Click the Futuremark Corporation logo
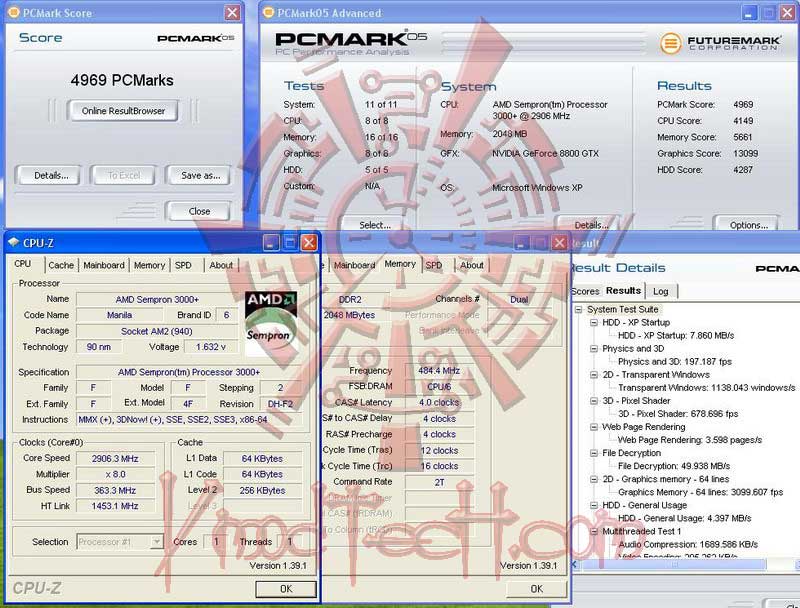The width and height of the screenshot is (800, 608). pos(720,43)
